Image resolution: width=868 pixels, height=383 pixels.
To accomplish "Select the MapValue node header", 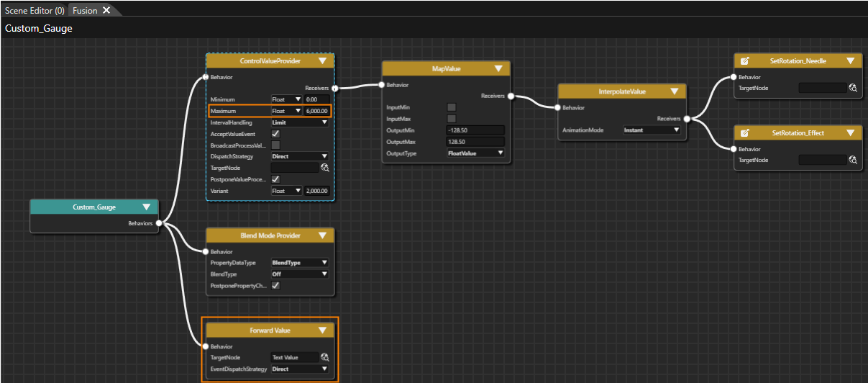I will 446,69.
